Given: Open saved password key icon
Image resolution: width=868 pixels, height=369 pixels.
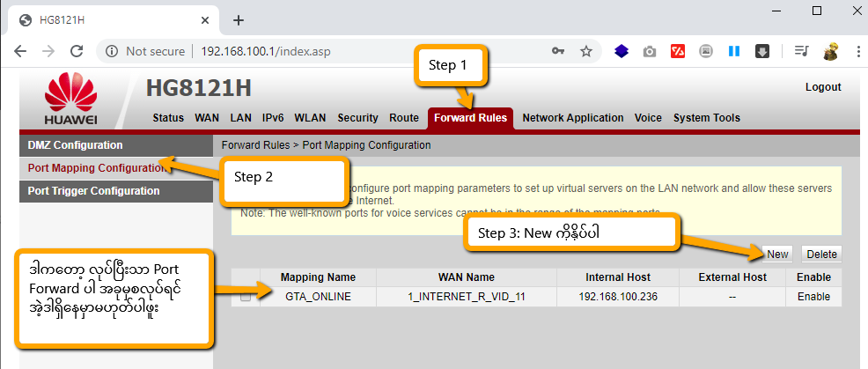Looking at the screenshot, I should coord(558,52).
